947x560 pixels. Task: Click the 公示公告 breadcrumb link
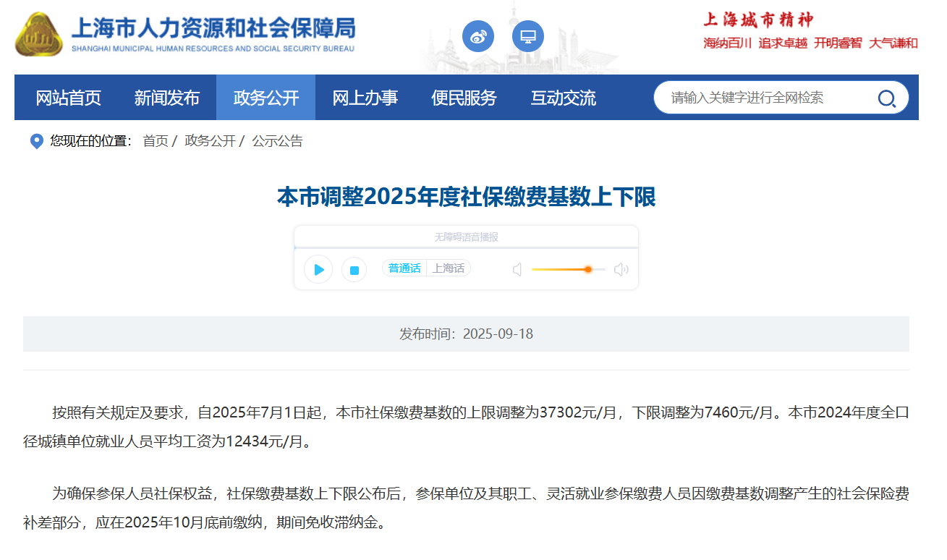click(x=277, y=141)
